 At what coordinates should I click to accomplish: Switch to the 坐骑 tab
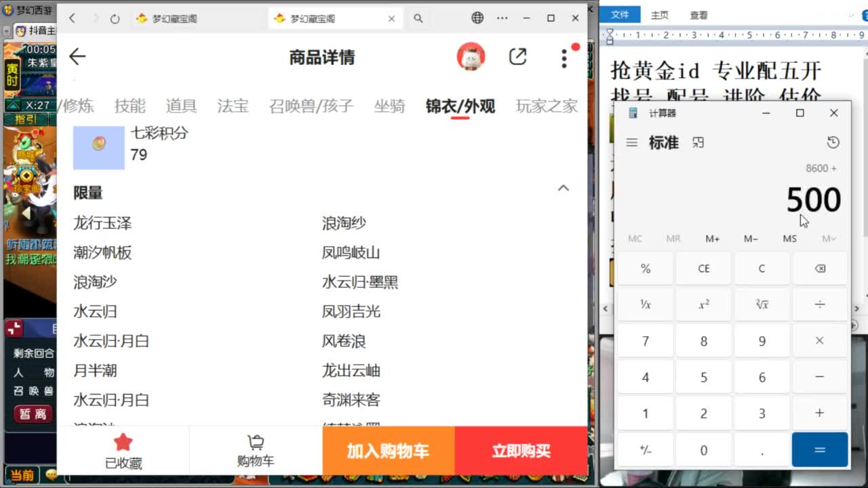tap(389, 106)
